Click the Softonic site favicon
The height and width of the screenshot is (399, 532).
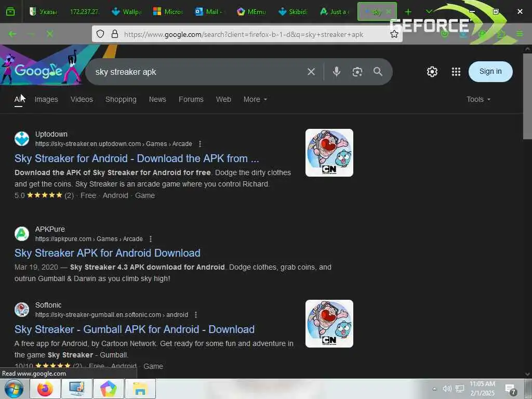22,310
